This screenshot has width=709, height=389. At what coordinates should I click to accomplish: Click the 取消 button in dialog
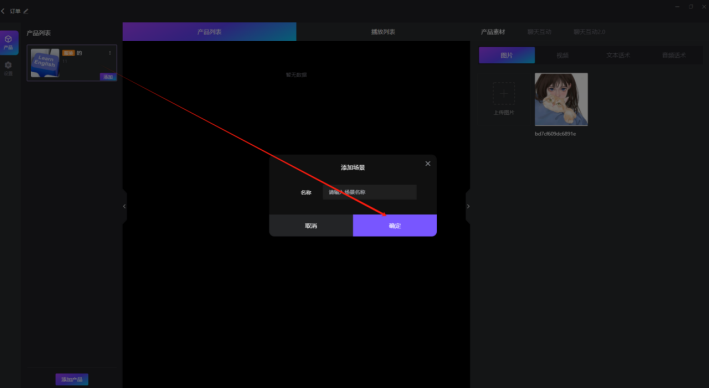click(x=311, y=225)
